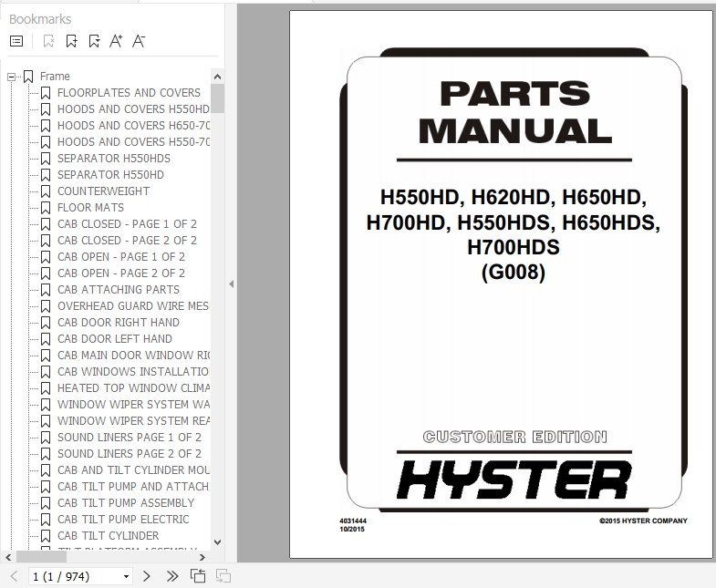The image size is (716, 588).
Task: Open WINDOW WIPER SYSTEM WA bookmark
Action: click(x=133, y=405)
